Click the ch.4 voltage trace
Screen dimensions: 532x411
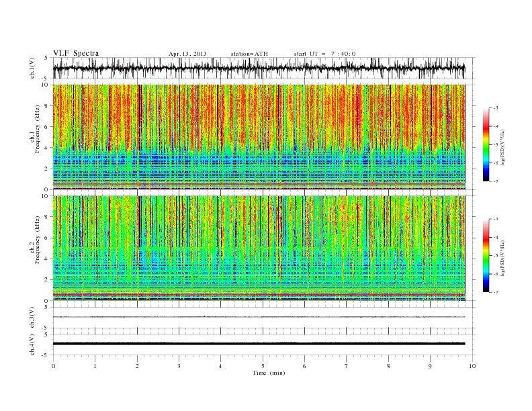[259, 344]
